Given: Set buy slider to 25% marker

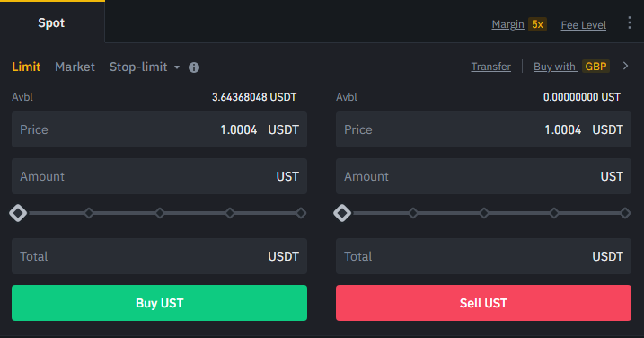Looking at the screenshot, I should 89,213.
